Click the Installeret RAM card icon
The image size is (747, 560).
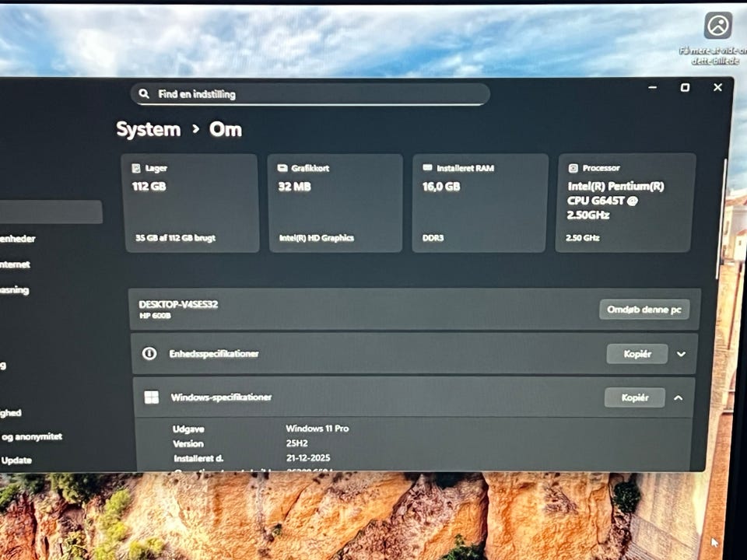[x=427, y=168]
